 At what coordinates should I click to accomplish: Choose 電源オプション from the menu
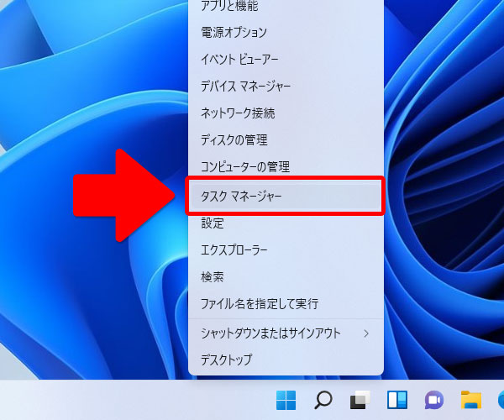pyautogui.click(x=286, y=32)
